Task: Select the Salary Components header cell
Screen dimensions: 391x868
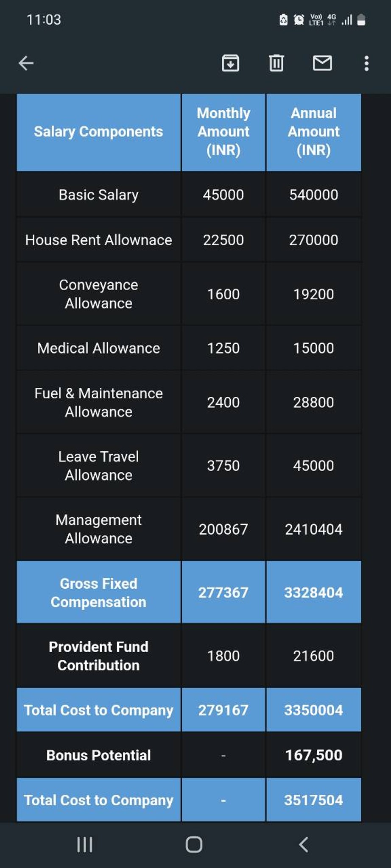Action: (x=98, y=132)
